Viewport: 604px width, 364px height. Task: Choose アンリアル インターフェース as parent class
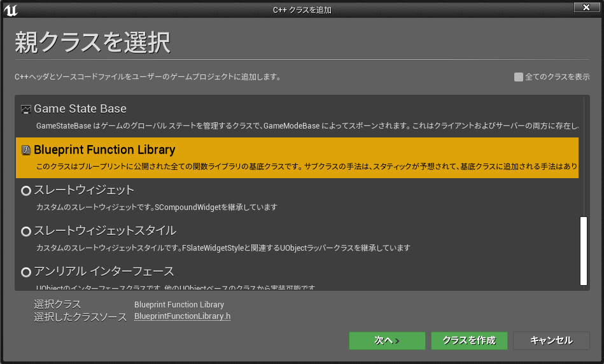pos(297,276)
